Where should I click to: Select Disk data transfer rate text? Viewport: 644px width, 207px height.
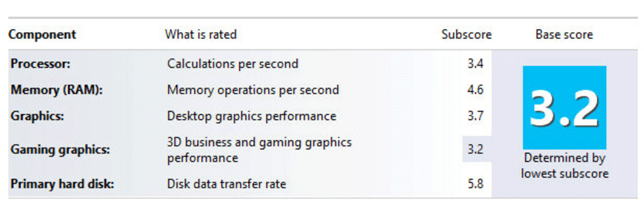(x=226, y=184)
